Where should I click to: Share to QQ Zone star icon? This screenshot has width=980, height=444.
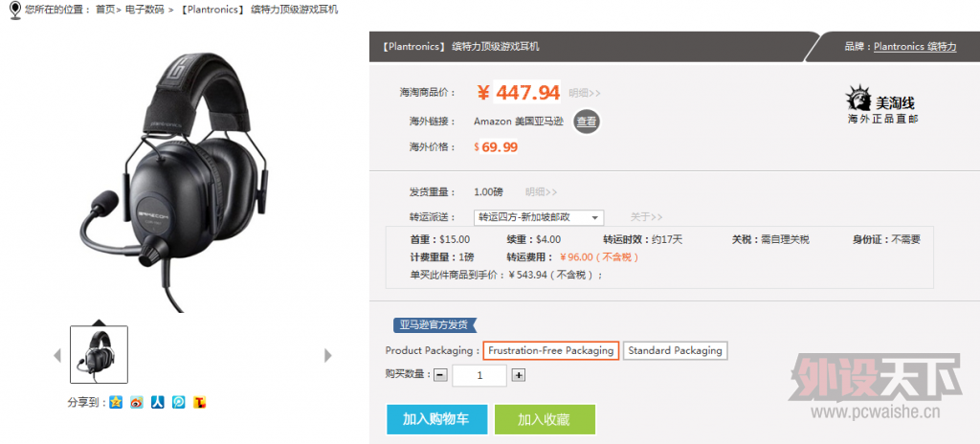(116, 402)
